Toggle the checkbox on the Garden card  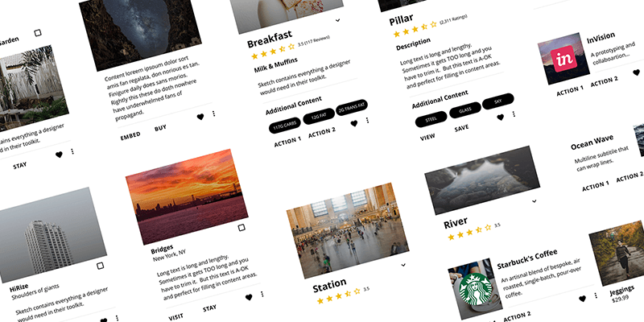[38, 33]
